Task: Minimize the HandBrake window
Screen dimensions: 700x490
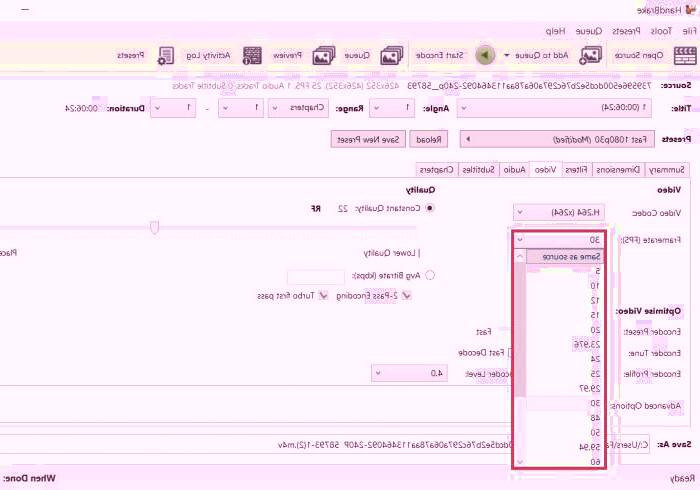Action: (x=25, y=9)
